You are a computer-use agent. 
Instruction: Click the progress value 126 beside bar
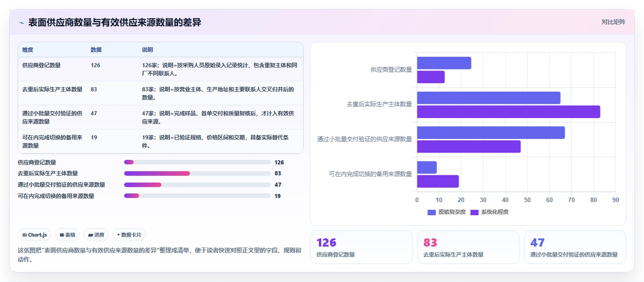click(x=279, y=162)
